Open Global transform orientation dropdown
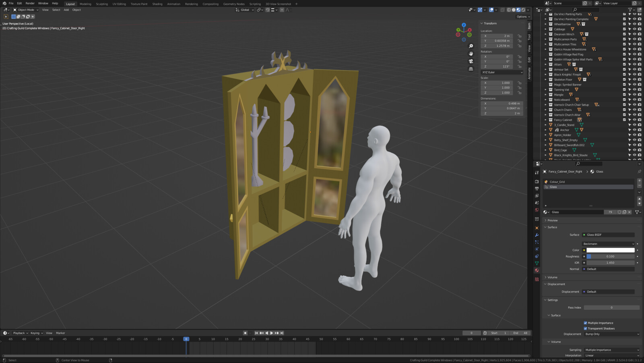 tap(245, 10)
